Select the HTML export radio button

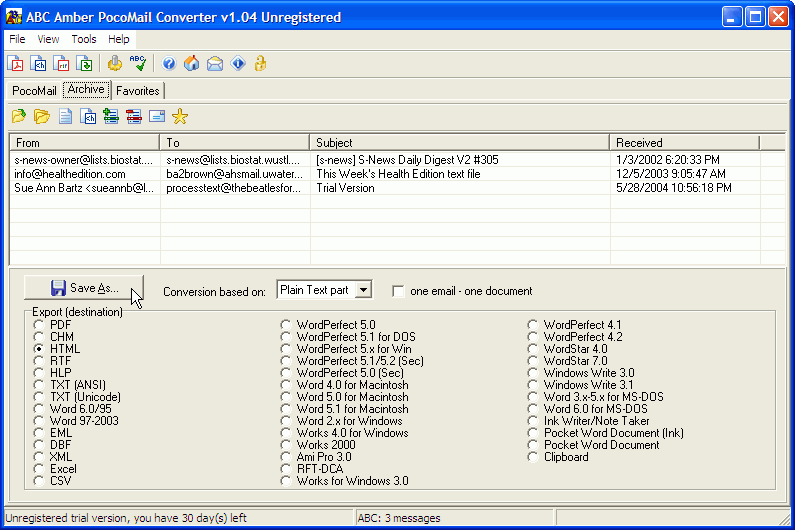click(x=39, y=349)
